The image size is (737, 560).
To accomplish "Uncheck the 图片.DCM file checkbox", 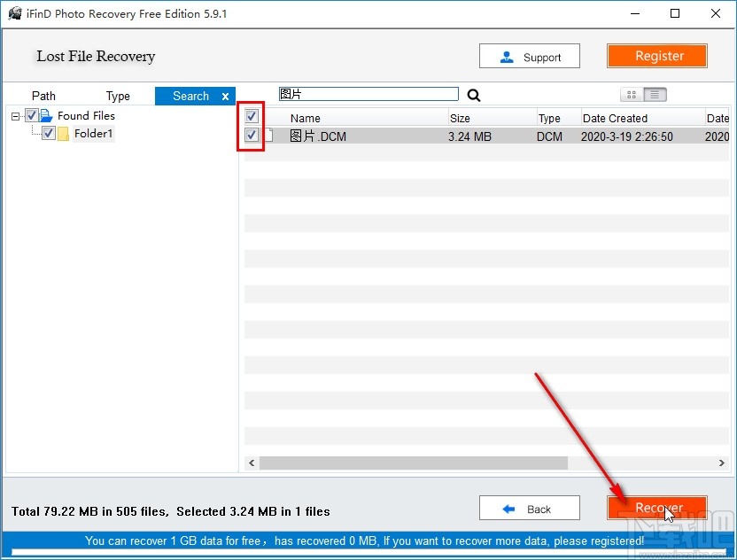I will 252,136.
